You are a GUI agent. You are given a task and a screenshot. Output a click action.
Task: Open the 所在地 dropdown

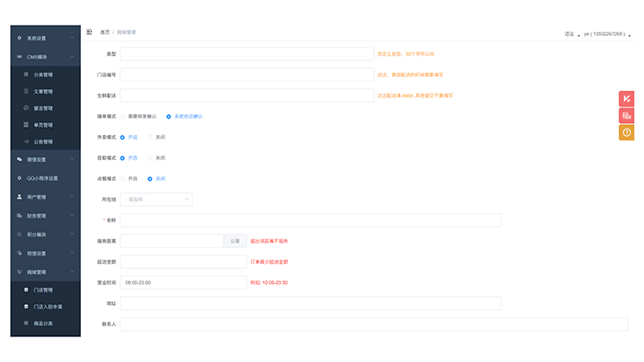tap(156, 199)
